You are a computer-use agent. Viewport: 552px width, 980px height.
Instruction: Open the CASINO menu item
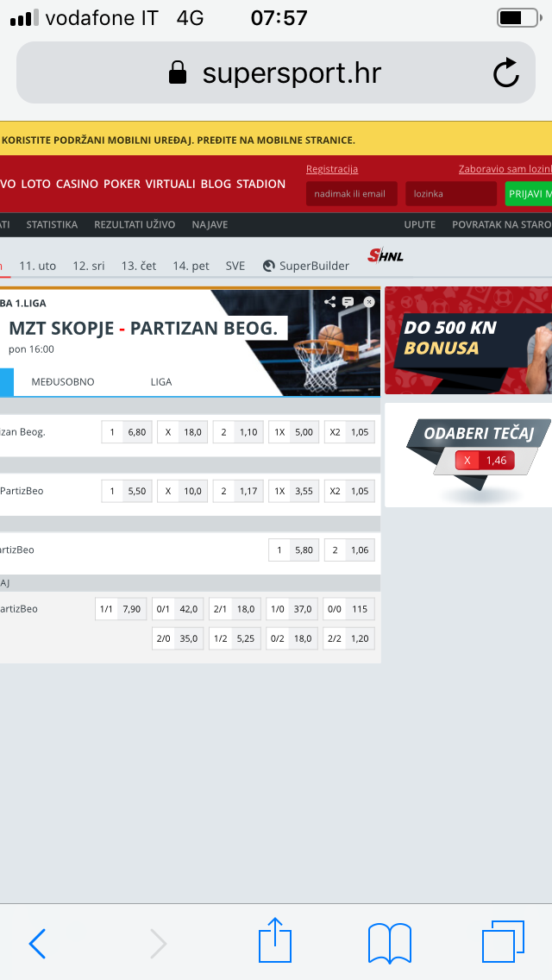coord(77,184)
